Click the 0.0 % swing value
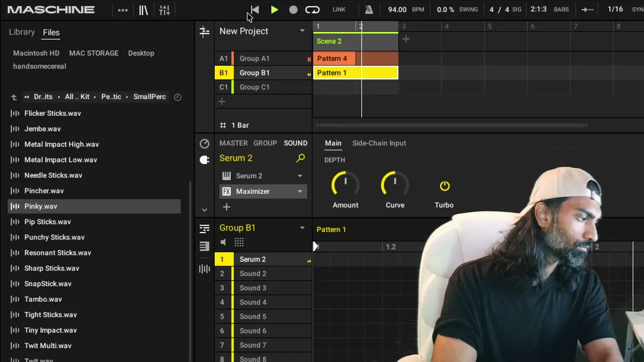The width and height of the screenshot is (644, 362). coord(446,10)
